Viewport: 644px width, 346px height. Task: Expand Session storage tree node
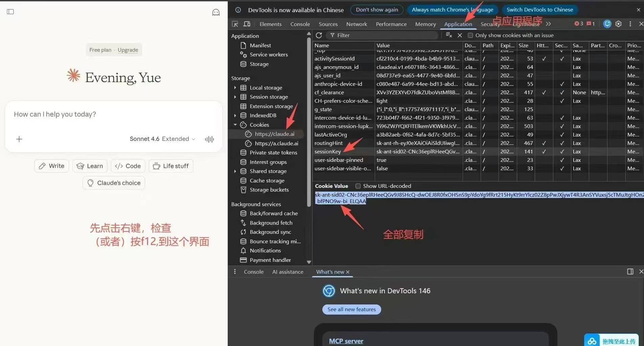click(x=235, y=97)
